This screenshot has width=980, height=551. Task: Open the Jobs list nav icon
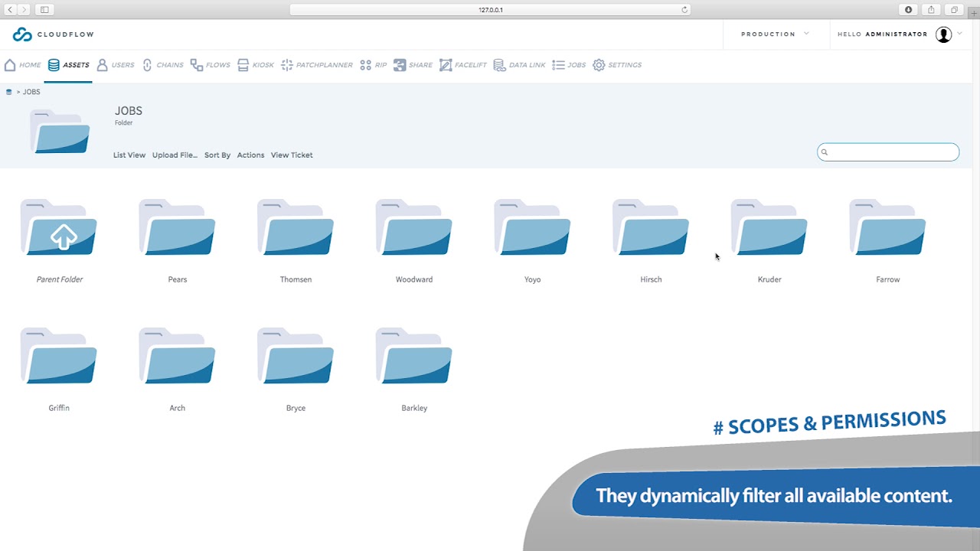pyautogui.click(x=558, y=65)
